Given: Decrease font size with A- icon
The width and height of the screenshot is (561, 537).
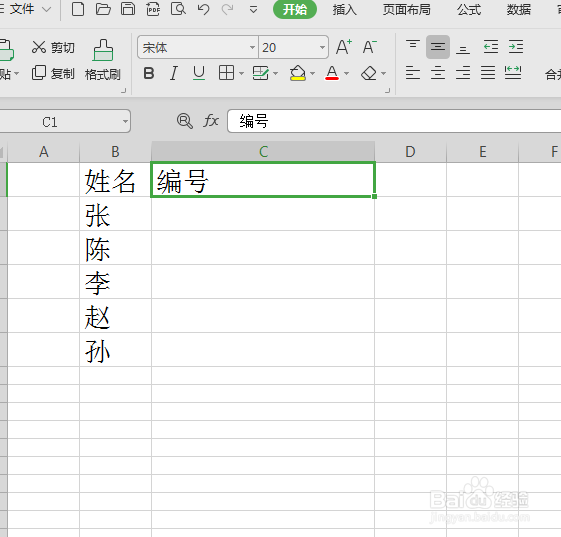Looking at the screenshot, I should 369,47.
